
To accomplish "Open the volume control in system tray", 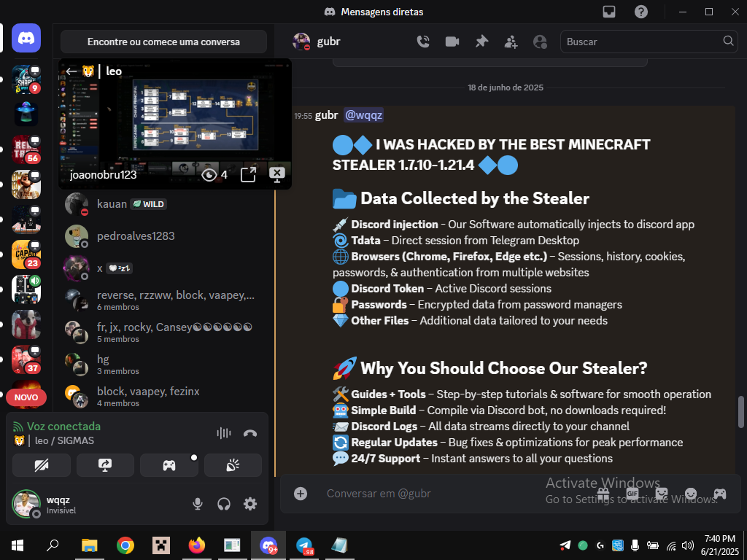I will pos(687,545).
